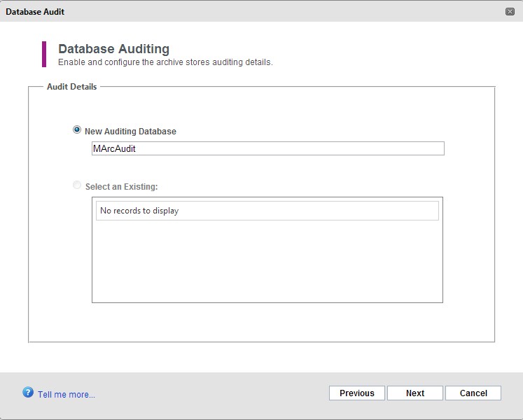Cancel the database audit wizard
The image size is (523, 420).
click(x=473, y=393)
